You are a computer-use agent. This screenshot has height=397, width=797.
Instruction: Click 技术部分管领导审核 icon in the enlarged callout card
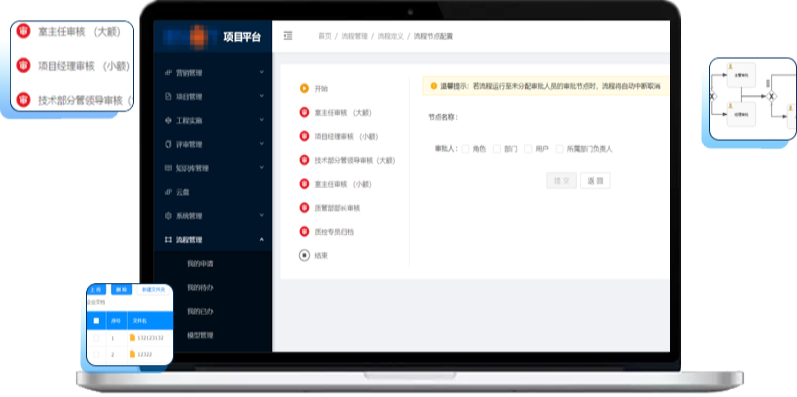tap(23, 100)
